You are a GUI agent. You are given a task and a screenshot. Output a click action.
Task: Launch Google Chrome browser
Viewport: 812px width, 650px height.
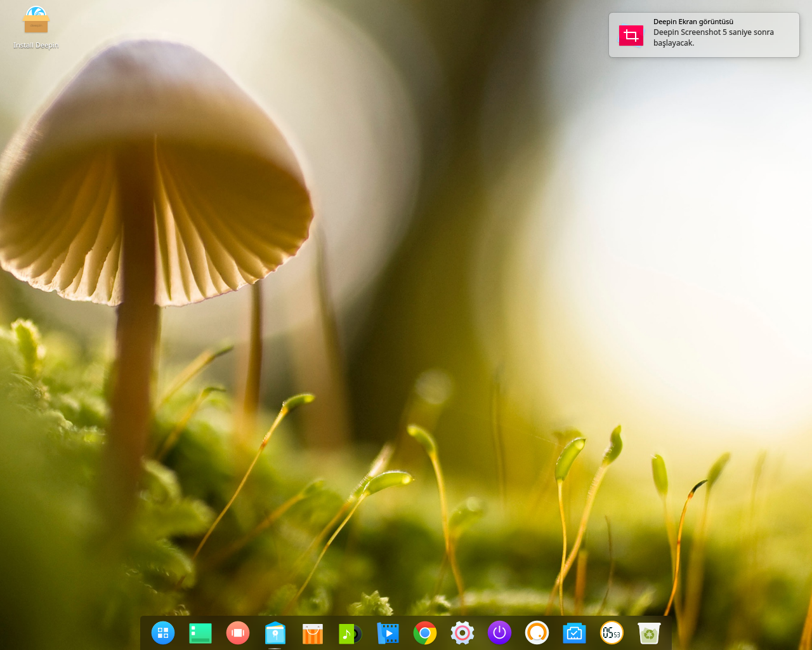click(425, 633)
